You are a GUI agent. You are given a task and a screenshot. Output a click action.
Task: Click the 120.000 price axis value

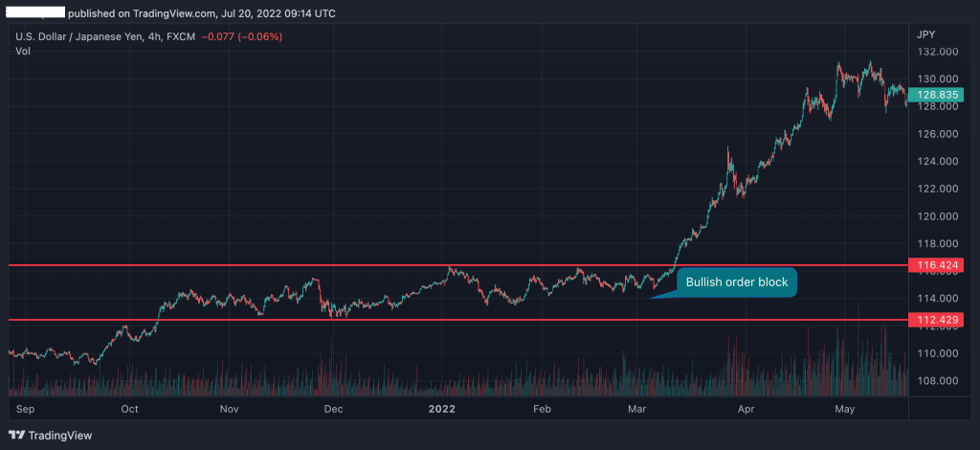click(938, 216)
